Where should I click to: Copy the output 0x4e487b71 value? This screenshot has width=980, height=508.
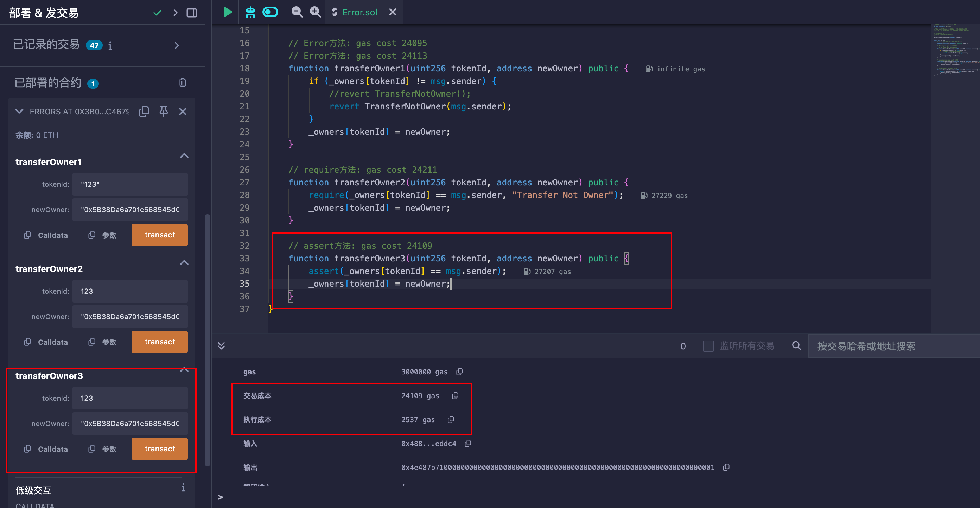point(726,467)
